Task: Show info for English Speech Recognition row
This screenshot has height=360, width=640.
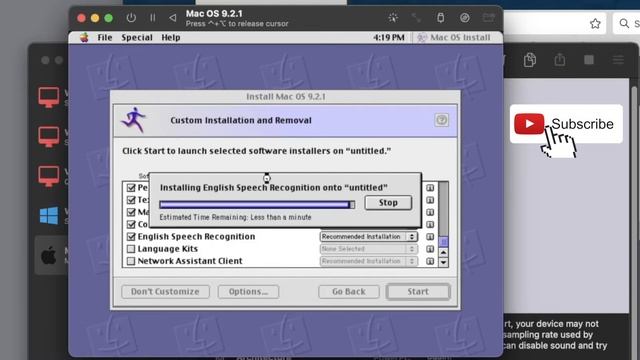Action: (430, 237)
